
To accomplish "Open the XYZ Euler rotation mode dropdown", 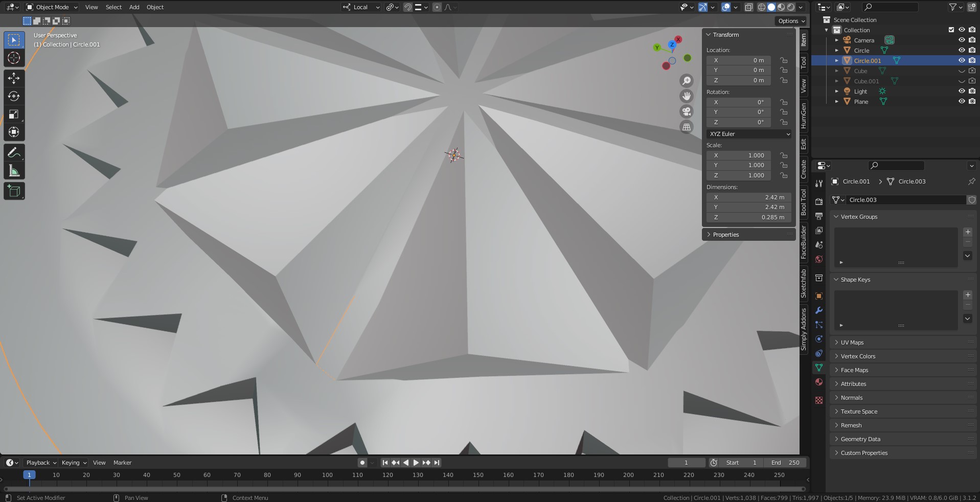I will 749,134.
